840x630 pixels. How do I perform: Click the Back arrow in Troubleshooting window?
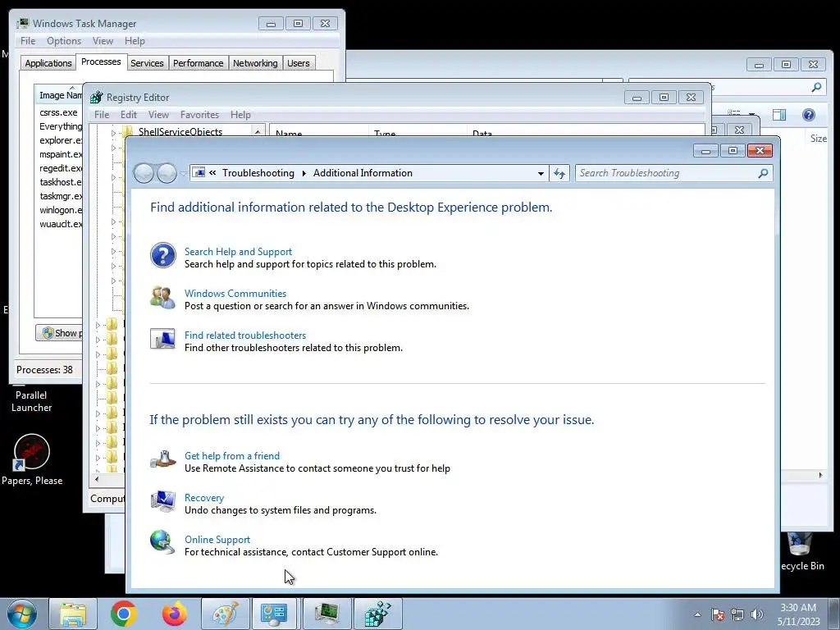[x=144, y=174]
